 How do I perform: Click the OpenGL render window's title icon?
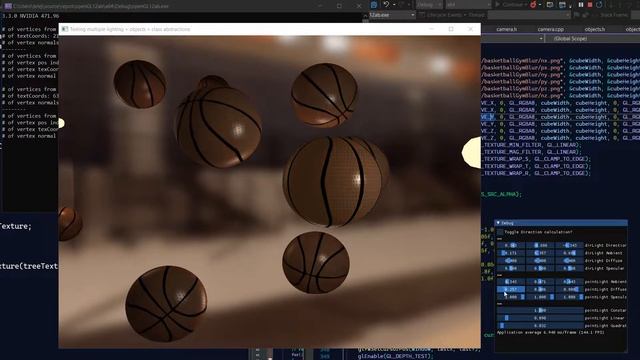pos(64,29)
